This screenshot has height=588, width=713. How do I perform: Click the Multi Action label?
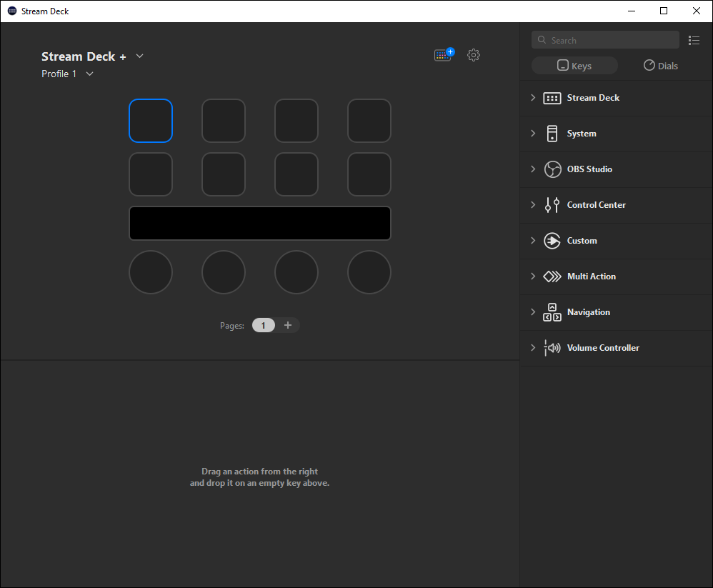point(591,276)
